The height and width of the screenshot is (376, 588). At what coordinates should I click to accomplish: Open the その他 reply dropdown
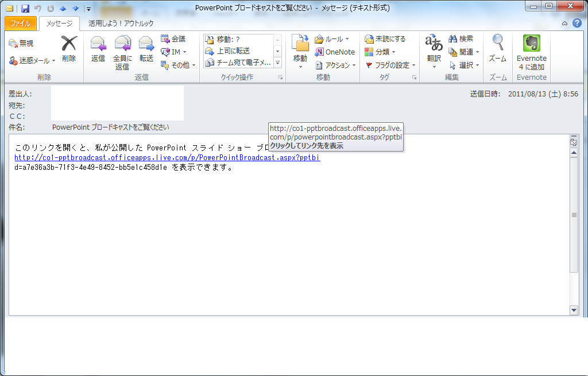pyautogui.click(x=178, y=65)
